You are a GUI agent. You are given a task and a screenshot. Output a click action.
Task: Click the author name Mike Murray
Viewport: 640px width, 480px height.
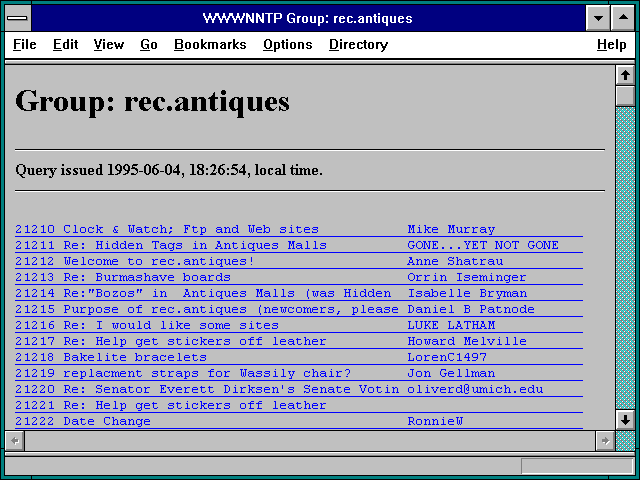451,229
